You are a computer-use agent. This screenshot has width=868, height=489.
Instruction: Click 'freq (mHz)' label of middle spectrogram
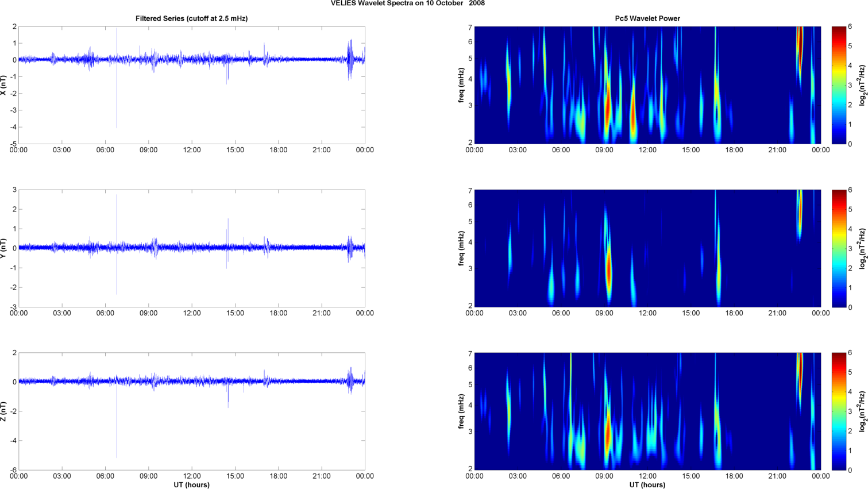click(x=461, y=248)
